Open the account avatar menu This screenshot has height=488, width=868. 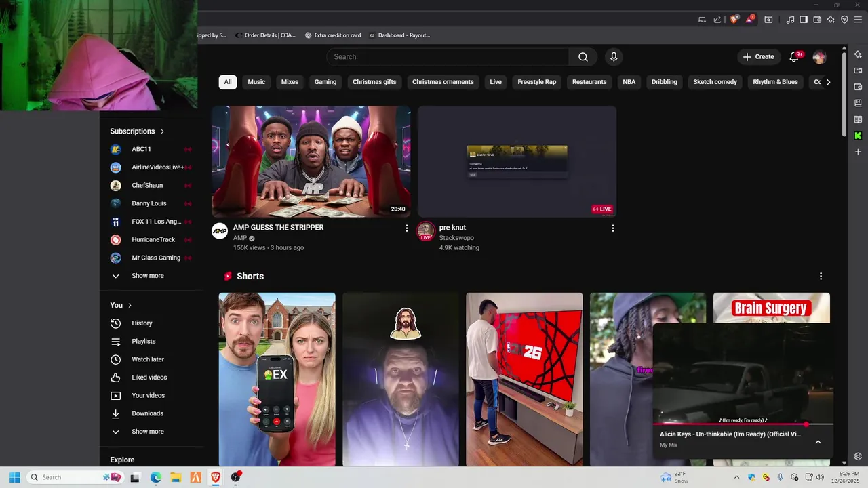(x=819, y=57)
